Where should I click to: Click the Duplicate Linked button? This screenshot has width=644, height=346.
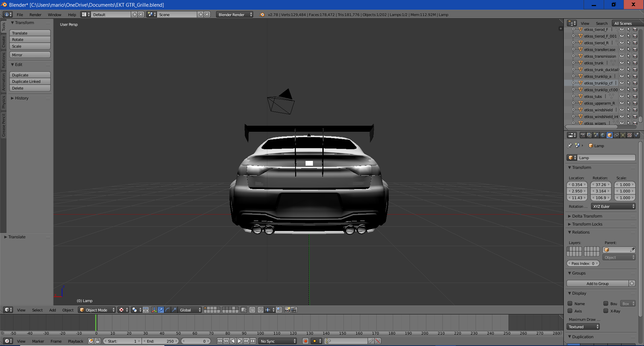[x=30, y=81]
